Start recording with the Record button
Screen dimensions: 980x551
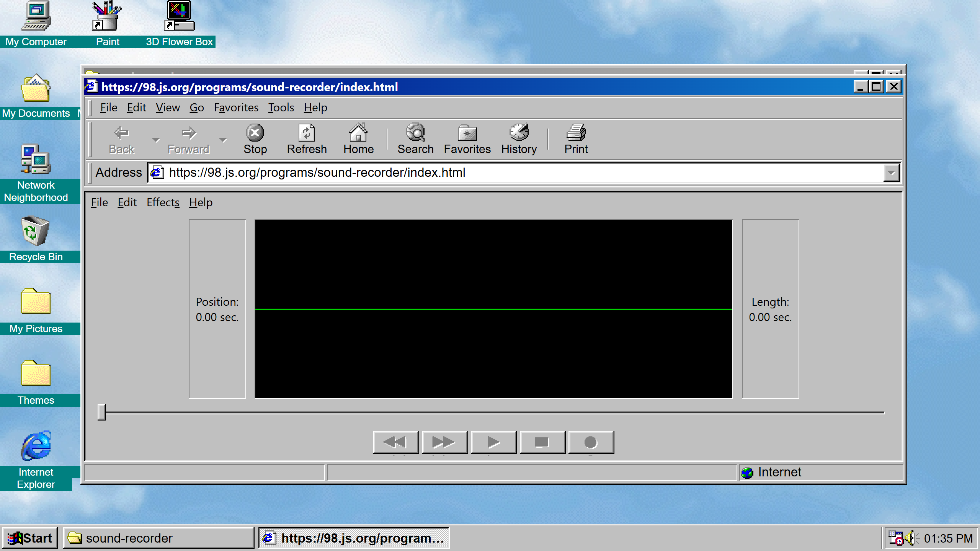591,442
